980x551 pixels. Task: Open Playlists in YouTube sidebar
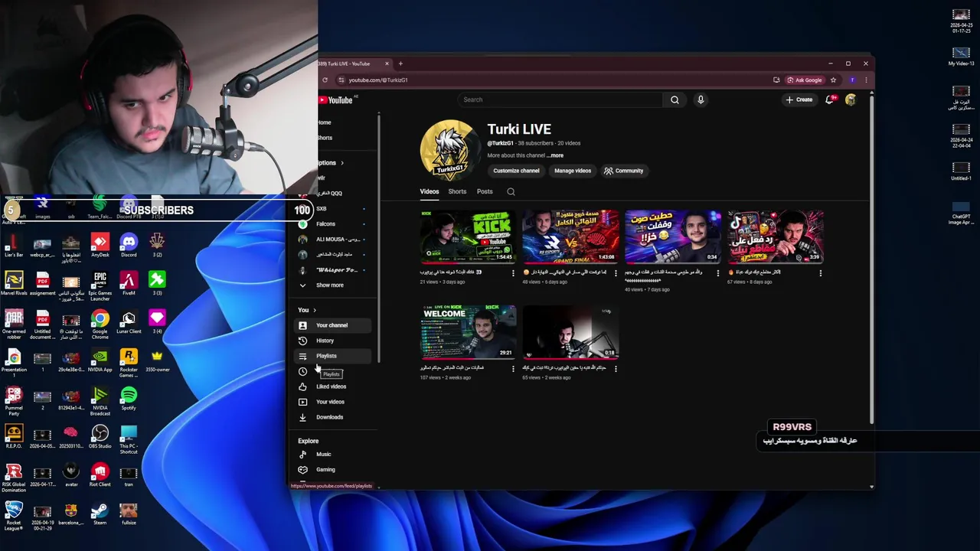tap(334, 356)
